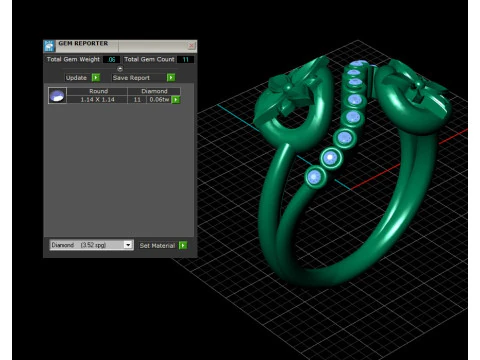Collapse panel with small round arrow toggle
The width and height of the screenshot is (480, 360).
coord(120,69)
